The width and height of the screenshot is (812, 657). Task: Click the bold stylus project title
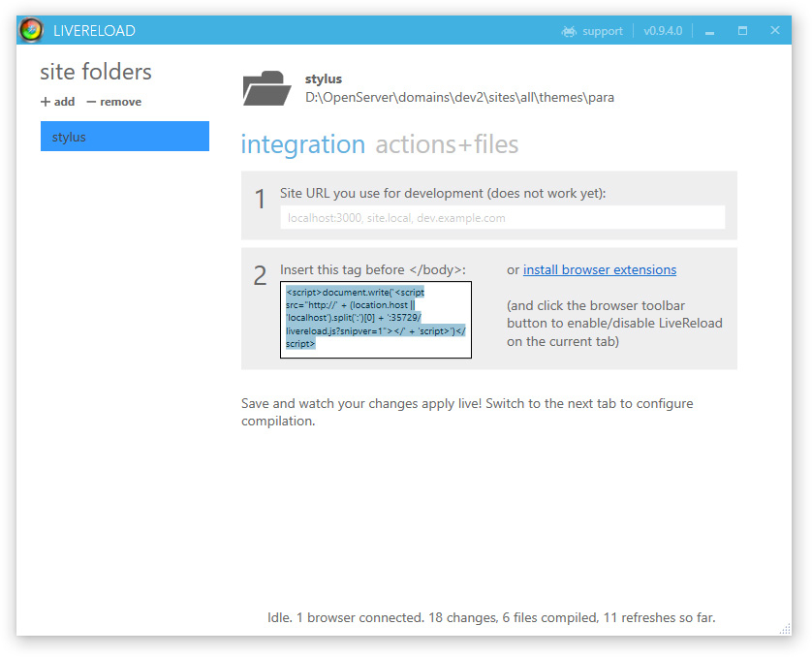click(x=324, y=78)
